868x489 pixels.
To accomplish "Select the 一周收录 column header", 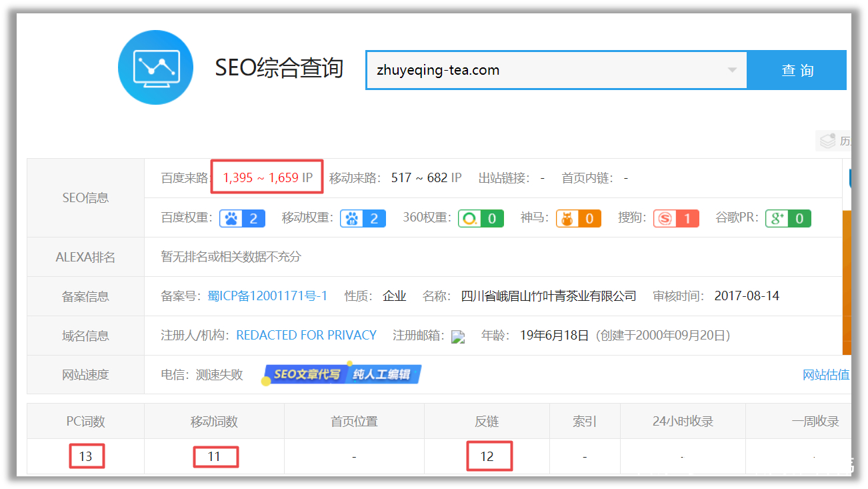I will tap(815, 421).
